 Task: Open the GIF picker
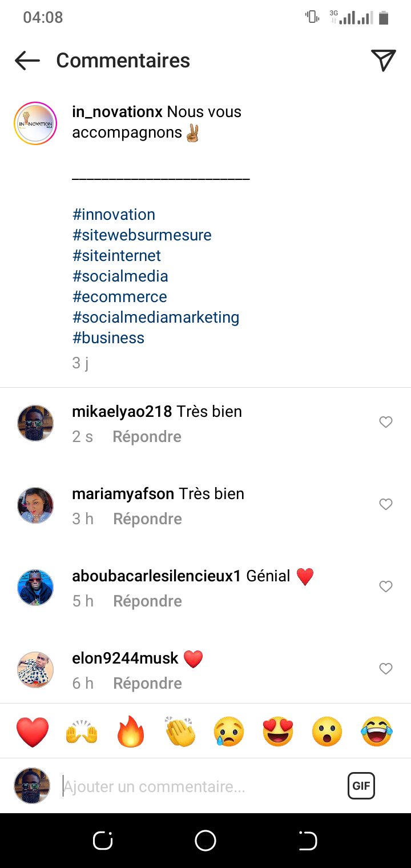pyautogui.click(x=361, y=786)
